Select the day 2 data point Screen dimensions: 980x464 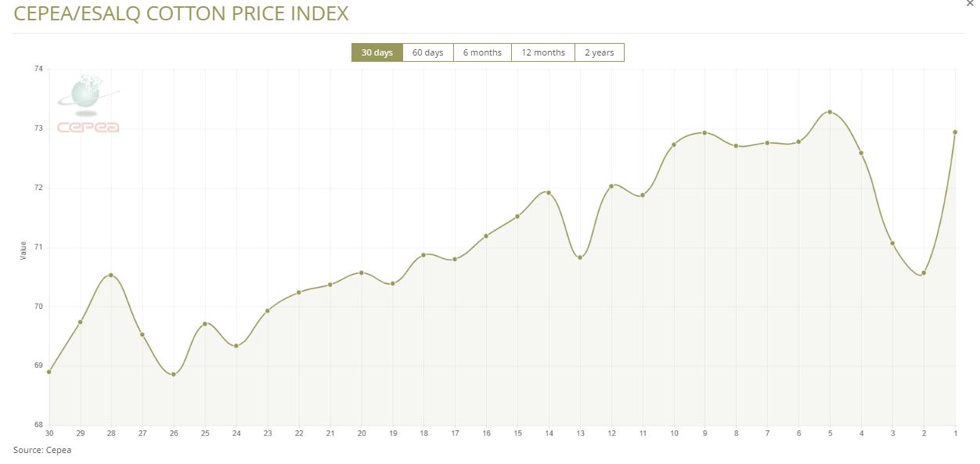(x=924, y=273)
